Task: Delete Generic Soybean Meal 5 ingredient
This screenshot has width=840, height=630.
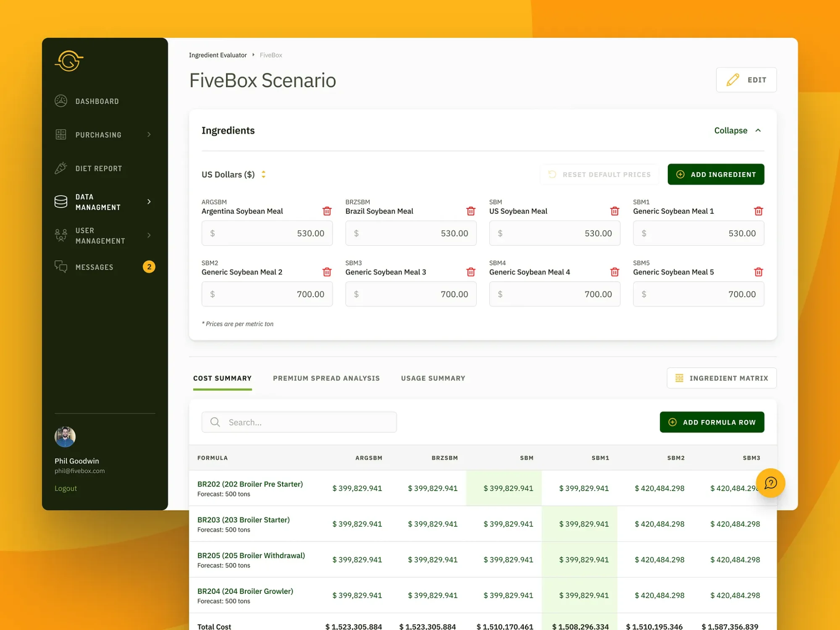Action: coord(759,272)
